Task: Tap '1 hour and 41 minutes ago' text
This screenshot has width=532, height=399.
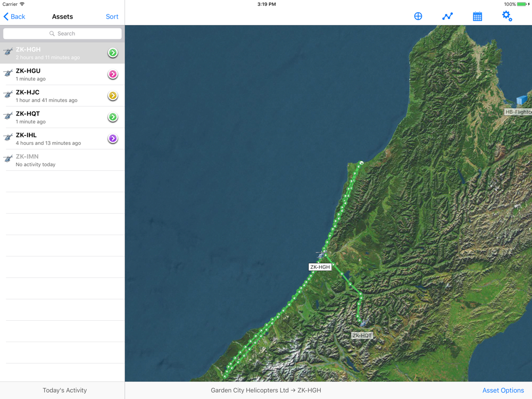Action: click(x=46, y=101)
